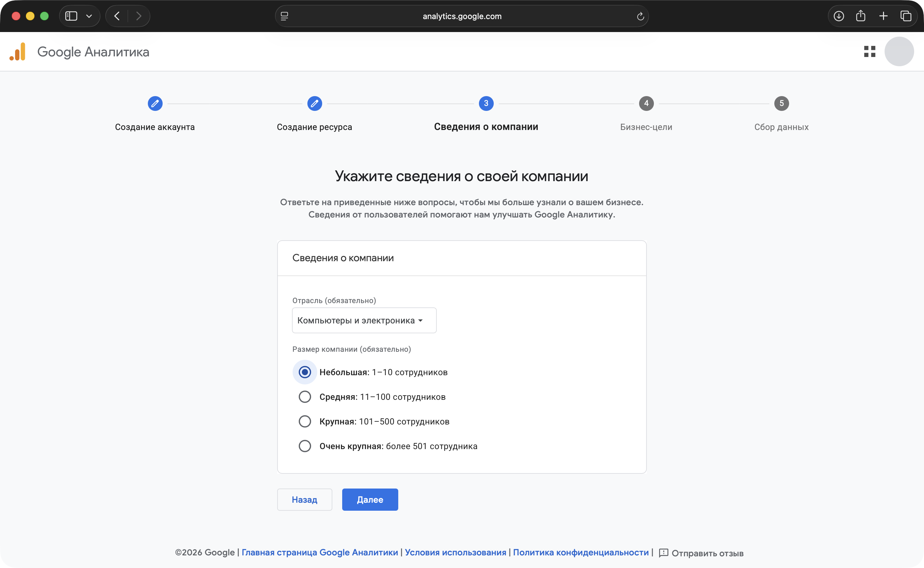Click the Google Аналитика title text
Image resolution: width=924 pixels, height=568 pixels.
pos(93,52)
